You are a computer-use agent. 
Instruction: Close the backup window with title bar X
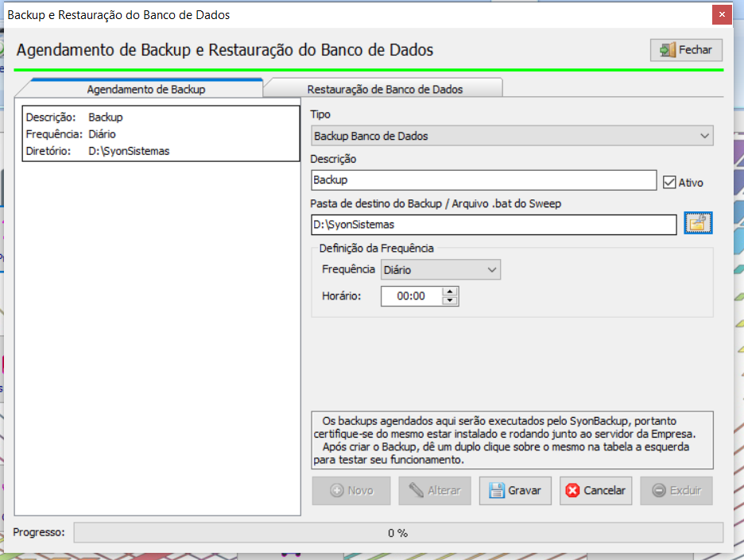[x=722, y=14]
